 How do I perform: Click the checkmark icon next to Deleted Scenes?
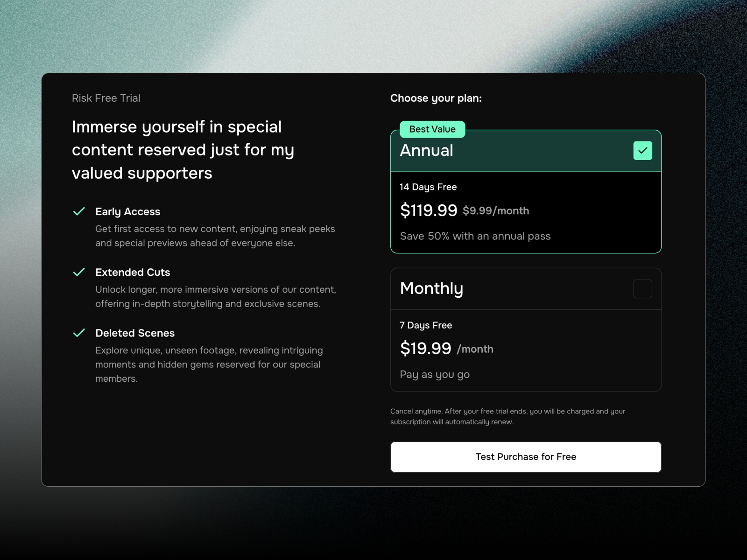point(80,333)
